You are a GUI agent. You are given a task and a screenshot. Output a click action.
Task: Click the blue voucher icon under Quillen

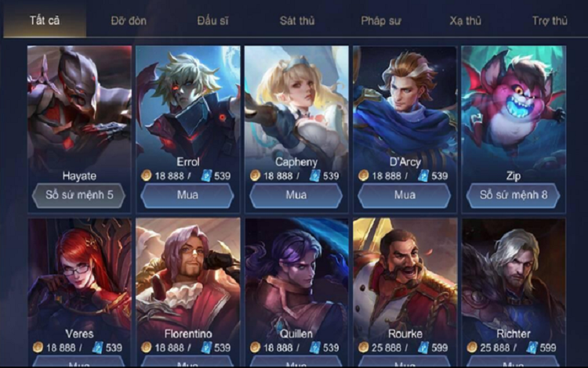tap(315, 348)
